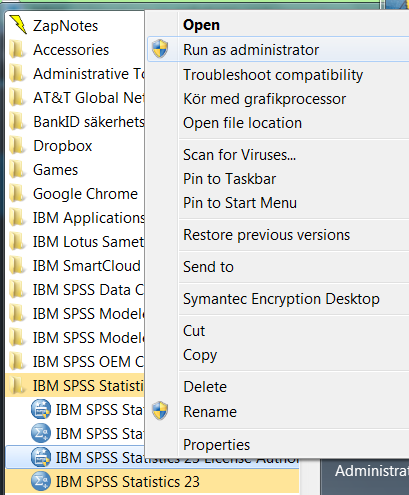Click the highlighted IBM SPSS Statistics folder icon
Viewport: 409px width, 495px height.
click(17, 386)
